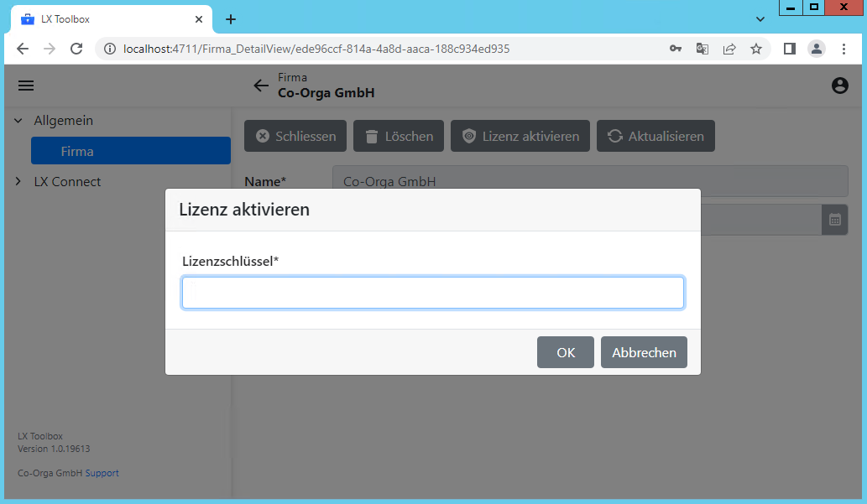Open the browser share icon

(729, 49)
